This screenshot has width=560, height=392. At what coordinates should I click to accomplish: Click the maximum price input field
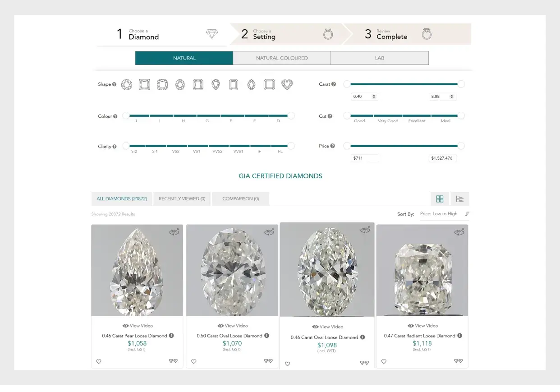point(442,158)
